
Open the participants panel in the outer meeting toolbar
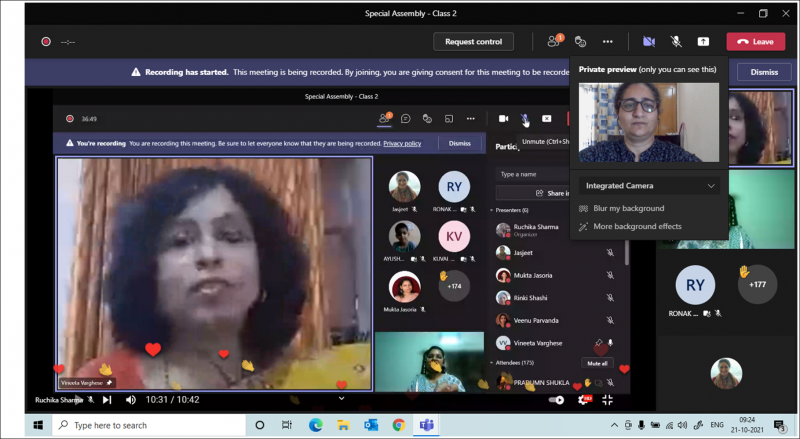point(555,41)
